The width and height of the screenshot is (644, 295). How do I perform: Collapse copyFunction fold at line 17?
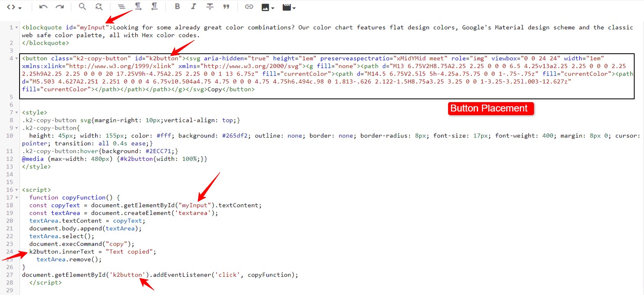coord(17,198)
